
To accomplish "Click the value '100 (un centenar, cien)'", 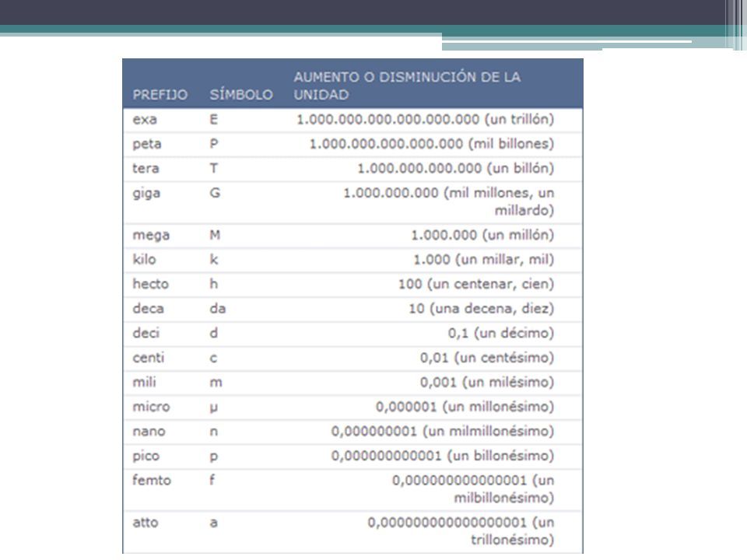I will (x=476, y=285).
